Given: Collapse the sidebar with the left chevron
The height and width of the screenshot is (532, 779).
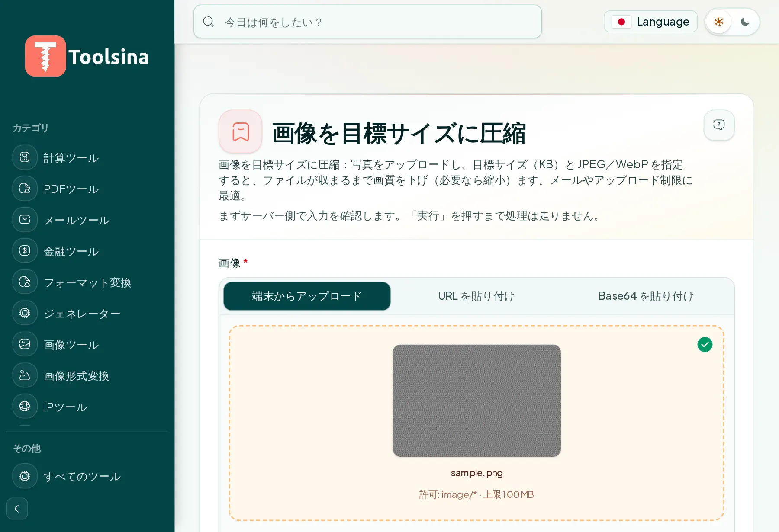Looking at the screenshot, I should tap(17, 509).
